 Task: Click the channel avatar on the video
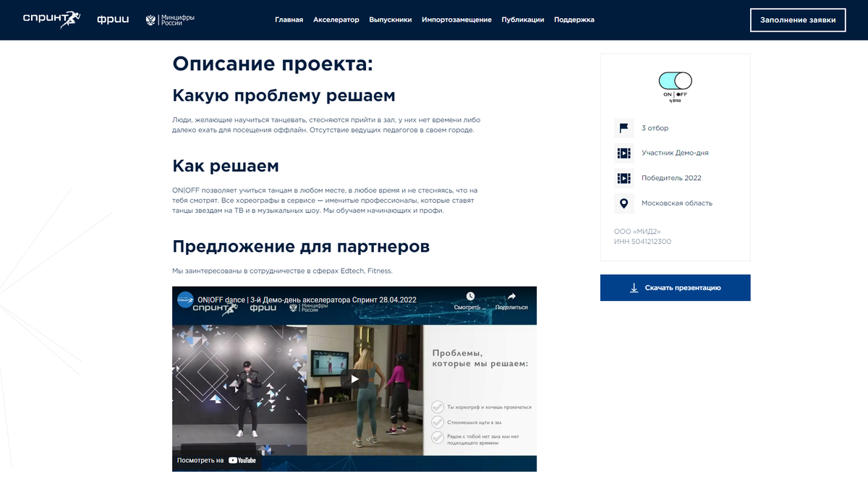click(x=185, y=299)
